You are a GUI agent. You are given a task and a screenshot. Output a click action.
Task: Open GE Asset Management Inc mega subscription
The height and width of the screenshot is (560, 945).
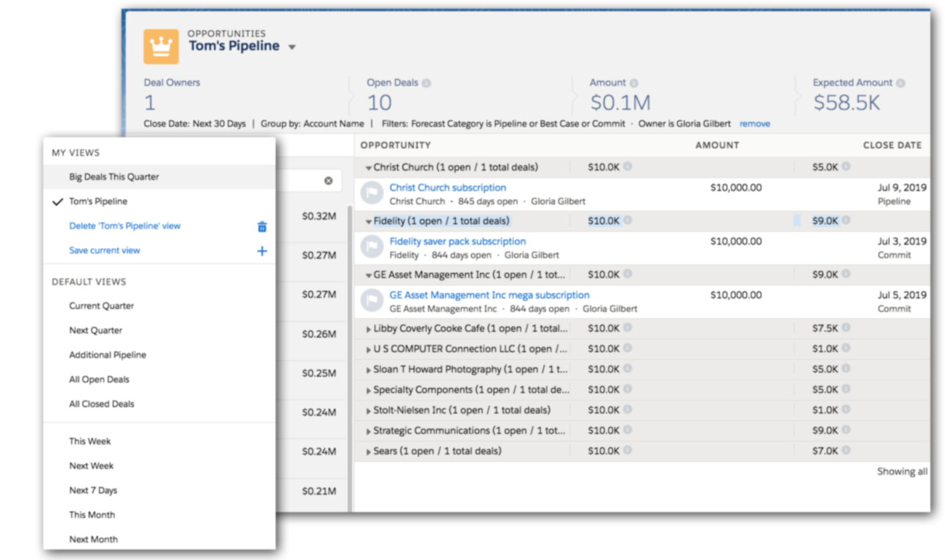489,295
